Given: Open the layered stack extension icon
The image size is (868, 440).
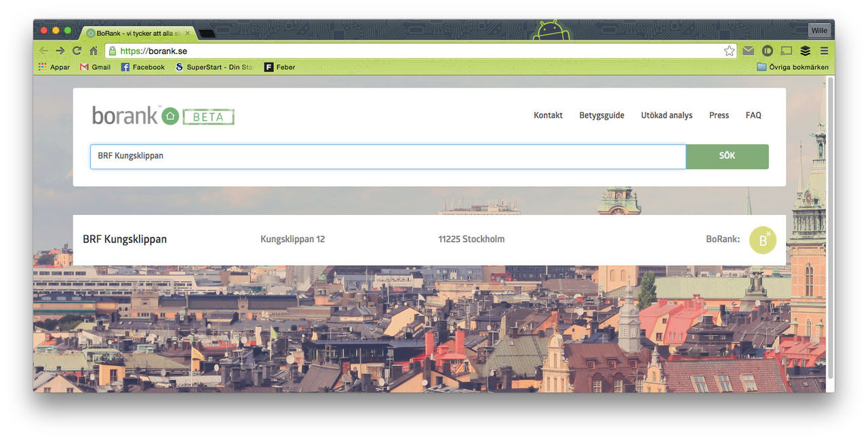Looking at the screenshot, I should (x=805, y=51).
